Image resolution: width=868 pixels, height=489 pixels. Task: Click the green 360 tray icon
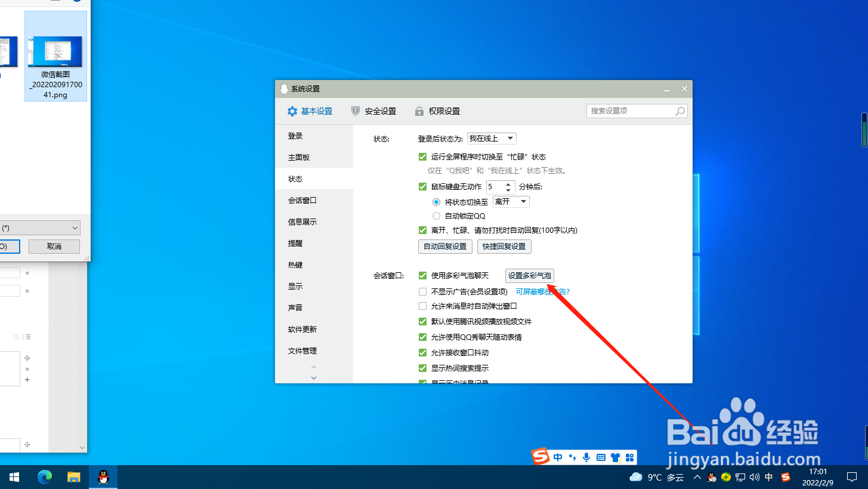(x=726, y=477)
